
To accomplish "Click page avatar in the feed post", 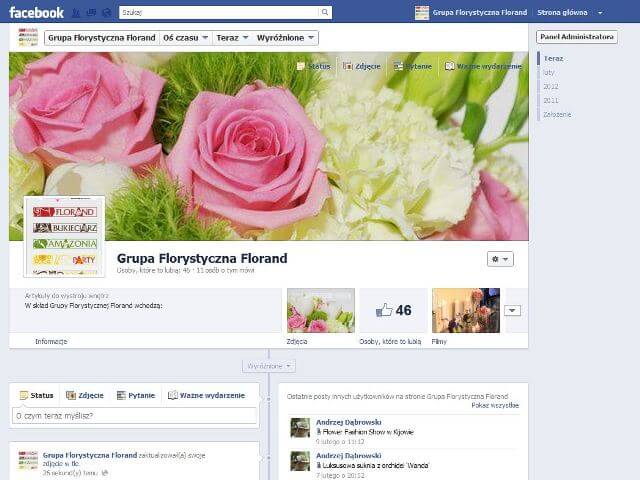I will tap(28, 461).
